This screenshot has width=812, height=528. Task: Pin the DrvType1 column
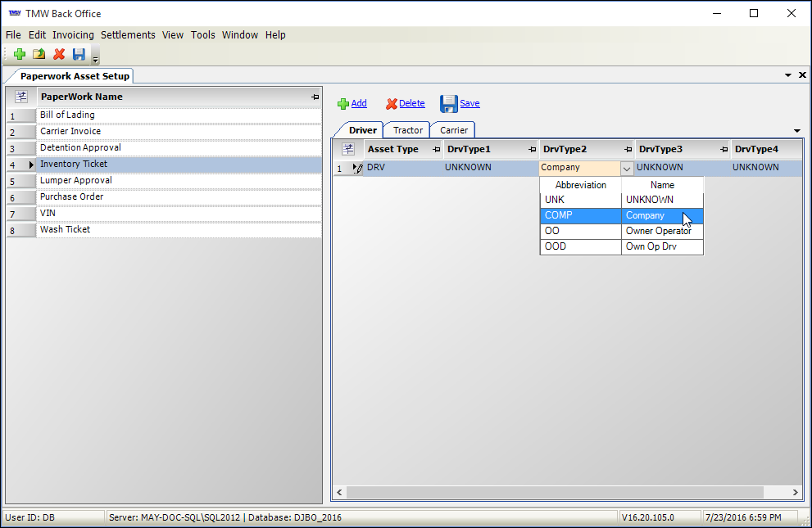coord(532,150)
